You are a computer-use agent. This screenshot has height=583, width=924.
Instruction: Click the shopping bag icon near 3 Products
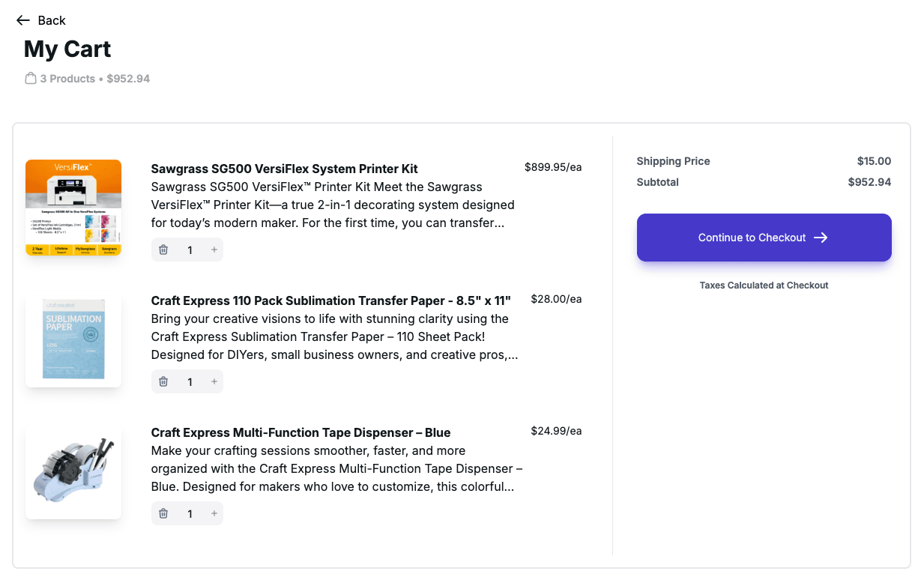(x=31, y=79)
